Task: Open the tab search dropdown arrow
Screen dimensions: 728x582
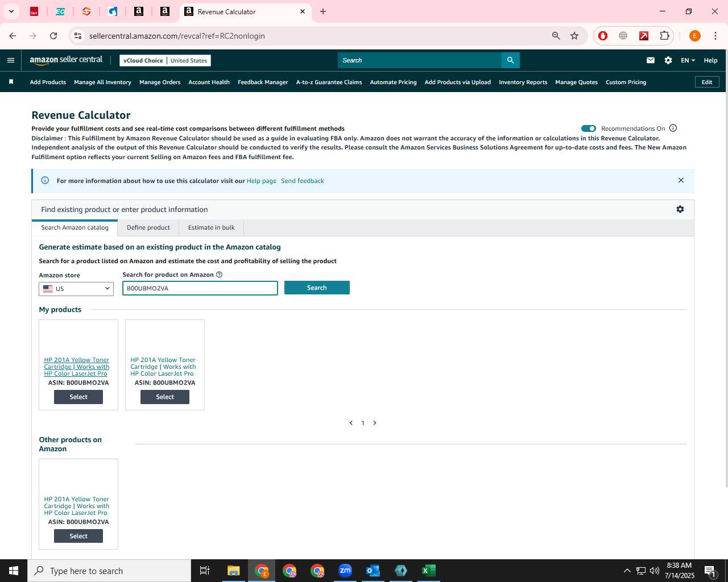Action: coord(11,11)
